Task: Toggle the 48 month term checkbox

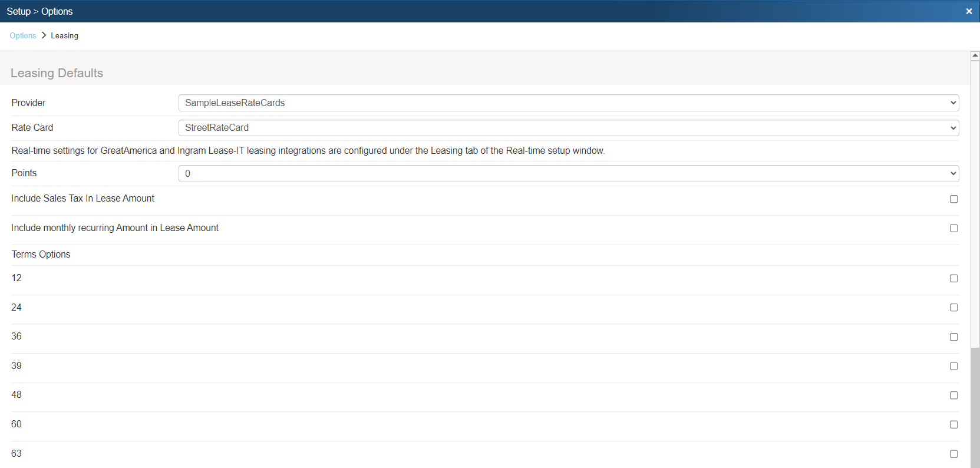Action: (953, 396)
